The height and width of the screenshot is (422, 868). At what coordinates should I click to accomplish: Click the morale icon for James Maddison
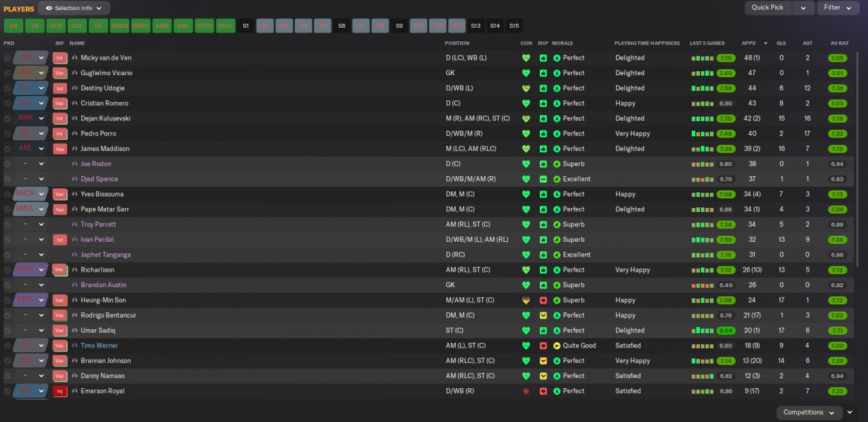pyautogui.click(x=557, y=148)
